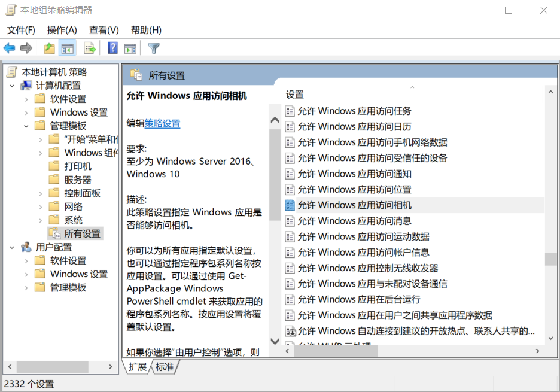Collapse 管理模板 under 计算机配置
The width and height of the screenshot is (560, 392).
point(26,126)
